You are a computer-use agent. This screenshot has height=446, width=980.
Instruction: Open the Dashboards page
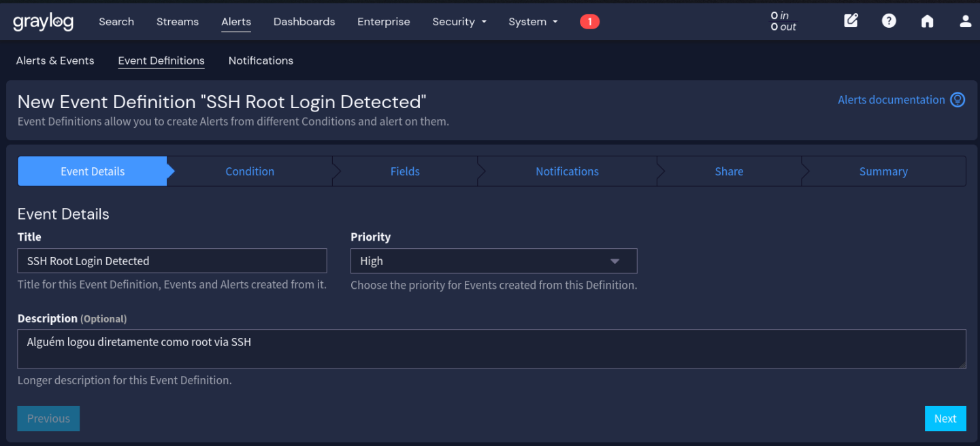[304, 22]
